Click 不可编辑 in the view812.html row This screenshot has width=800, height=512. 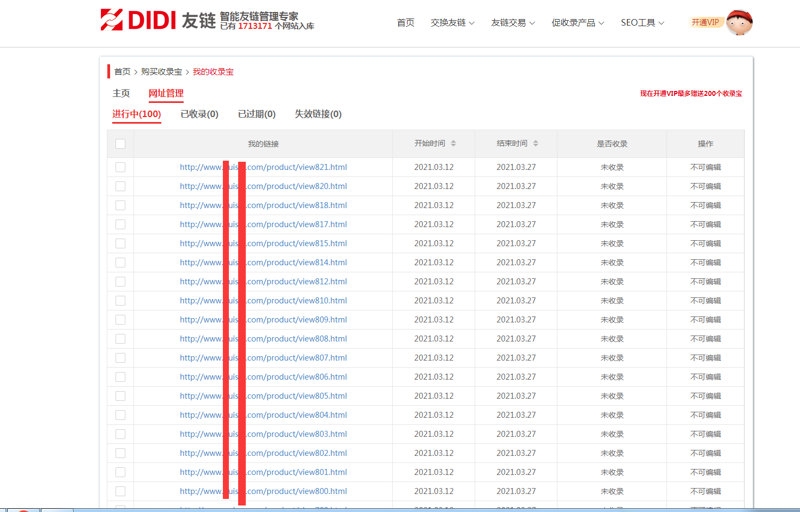(706, 281)
